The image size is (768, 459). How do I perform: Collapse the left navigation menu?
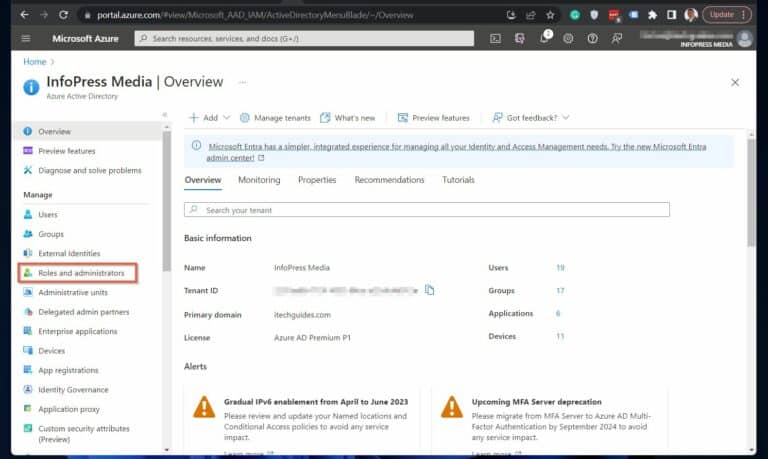coord(165,115)
